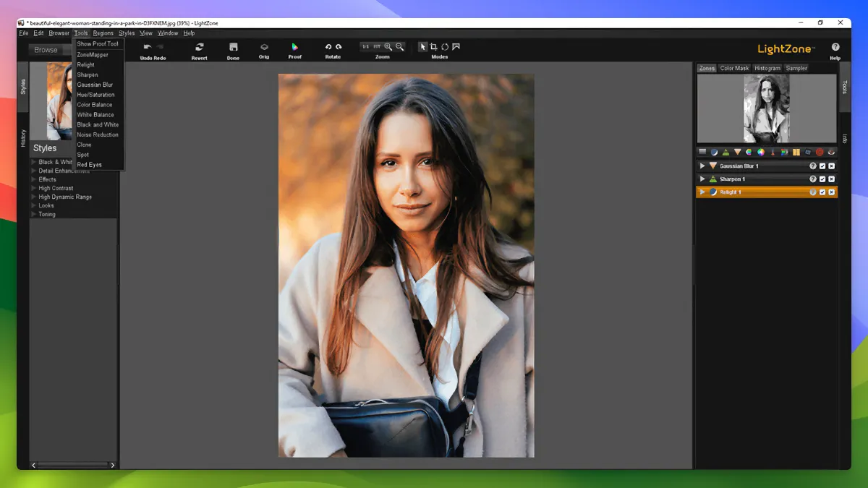Select the Hue/Saturation tool icon
The height and width of the screenshot is (488, 868).
coord(749,152)
